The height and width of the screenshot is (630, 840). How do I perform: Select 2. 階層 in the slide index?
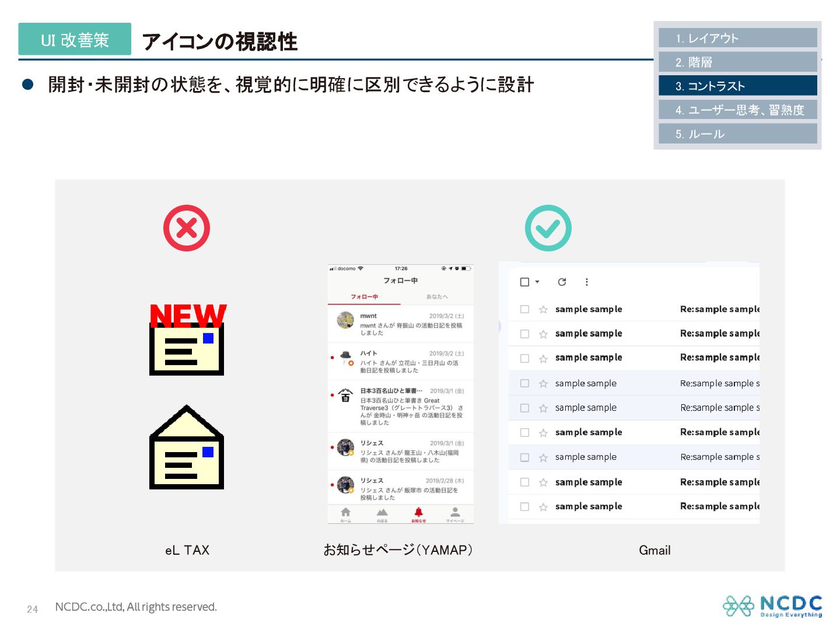coord(737,62)
